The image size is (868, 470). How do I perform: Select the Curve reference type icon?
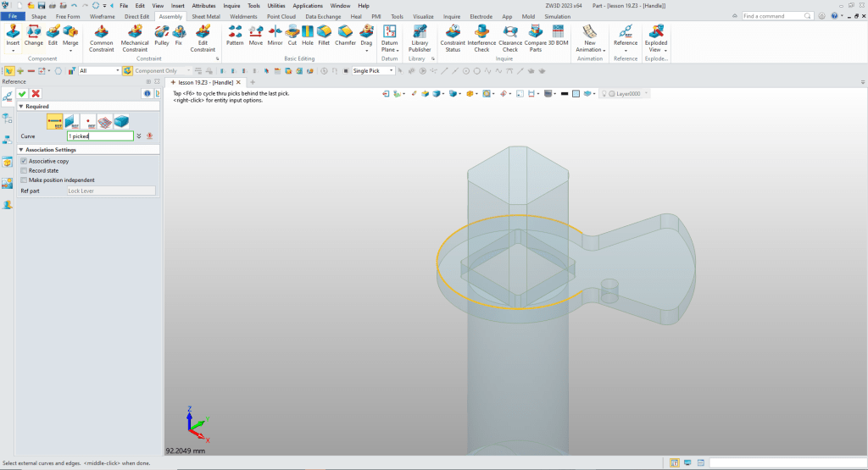(x=55, y=121)
